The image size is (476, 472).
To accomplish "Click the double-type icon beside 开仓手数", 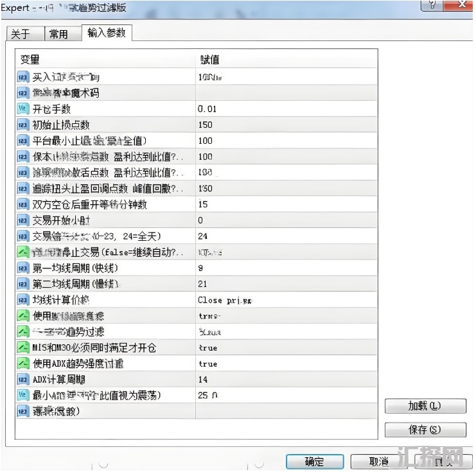I will click(22, 109).
